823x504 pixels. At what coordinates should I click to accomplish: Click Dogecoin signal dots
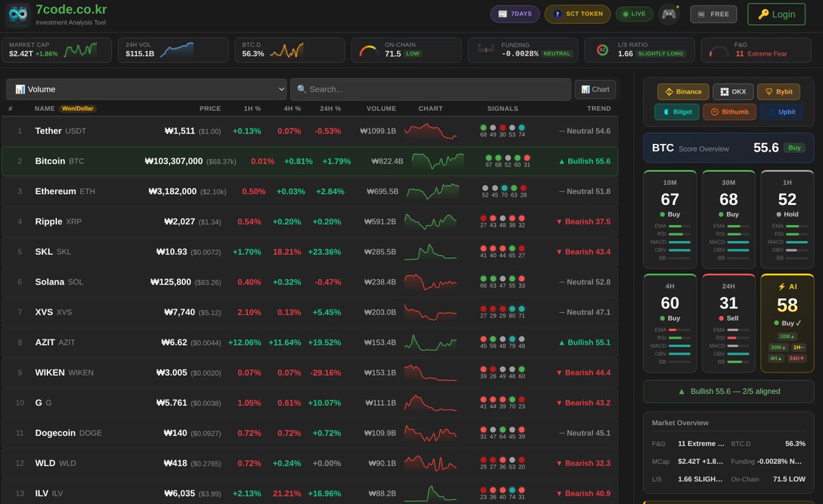tap(503, 433)
